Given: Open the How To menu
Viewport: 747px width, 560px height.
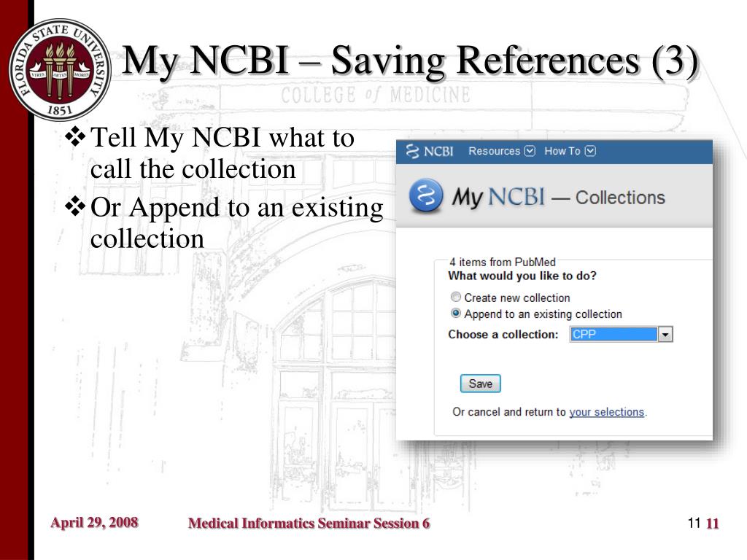Looking at the screenshot, I should point(570,151).
